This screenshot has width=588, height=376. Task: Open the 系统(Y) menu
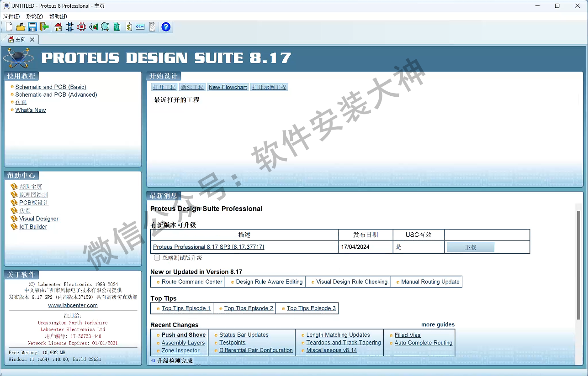(34, 16)
